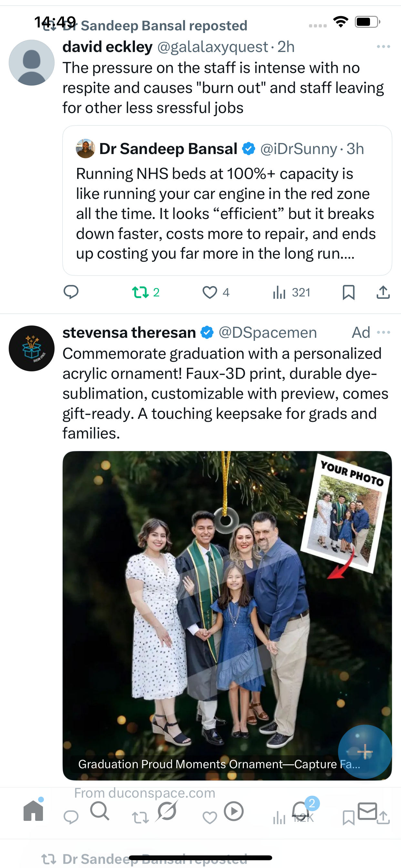Open view analytics showing 321 views

click(x=291, y=293)
